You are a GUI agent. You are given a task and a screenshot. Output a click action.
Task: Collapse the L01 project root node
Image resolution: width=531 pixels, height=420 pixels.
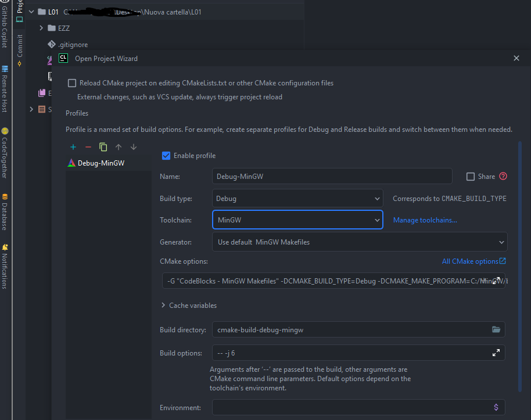(x=31, y=12)
